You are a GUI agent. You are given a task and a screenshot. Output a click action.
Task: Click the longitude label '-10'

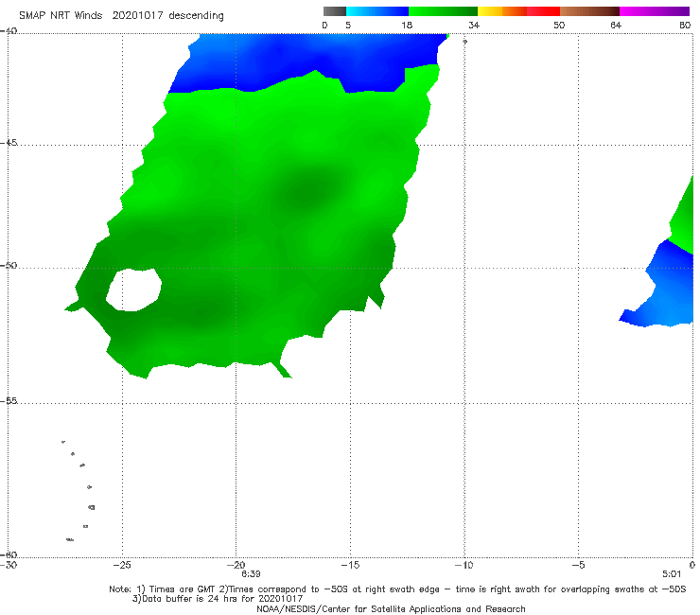pyautogui.click(x=464, y=565)
